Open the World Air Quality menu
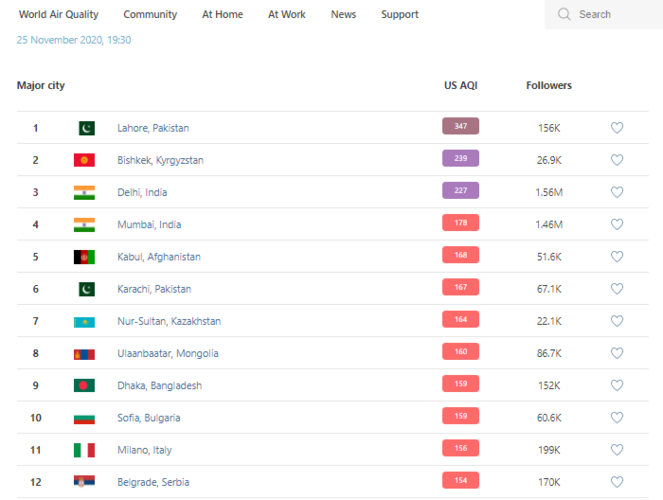 click(59, 14)
